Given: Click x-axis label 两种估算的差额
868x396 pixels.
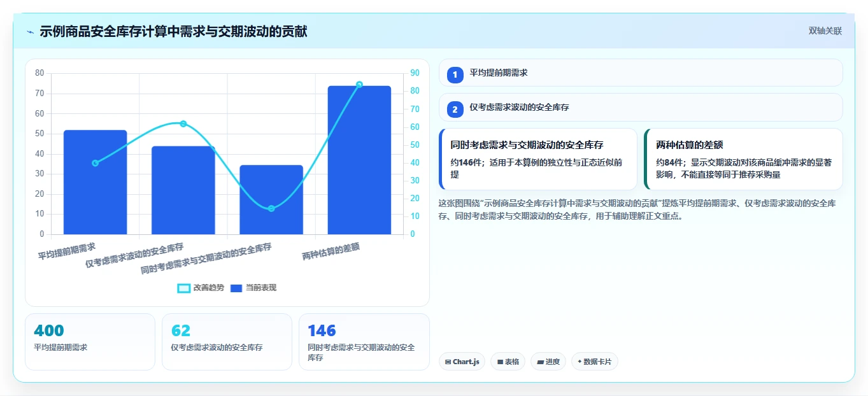Looking at the screenshot, I should click(x=331, y=251).
